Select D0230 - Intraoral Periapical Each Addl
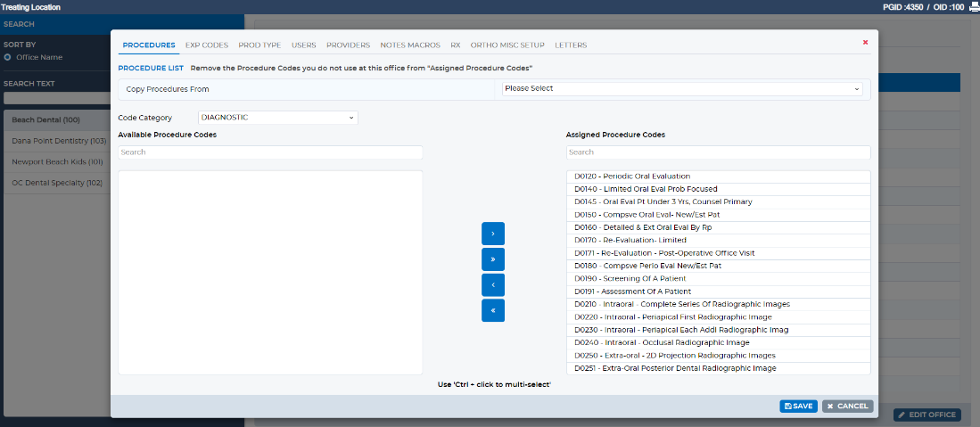980x427 pixels. click(718, 330)
